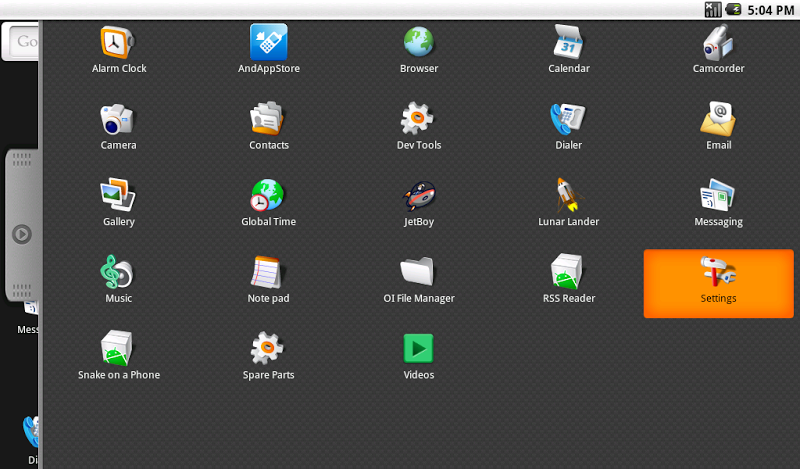Open the Gallery app
The height and width of the screenshot is (469, 800).
point(118,203)
